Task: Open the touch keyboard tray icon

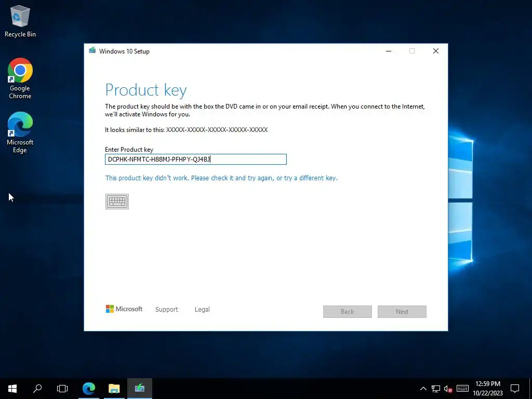Action: [x=462, y=389]
